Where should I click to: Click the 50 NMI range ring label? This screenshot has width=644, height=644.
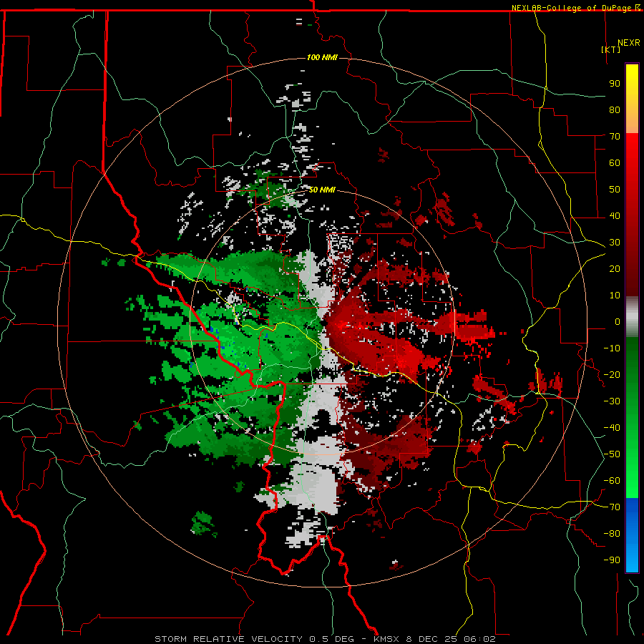(322, 190)
